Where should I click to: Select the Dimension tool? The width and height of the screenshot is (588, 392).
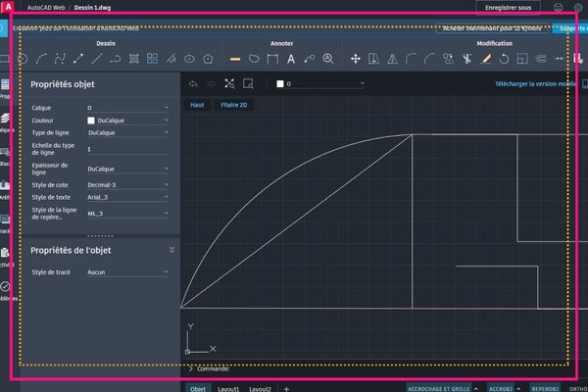tap(272, 59)
